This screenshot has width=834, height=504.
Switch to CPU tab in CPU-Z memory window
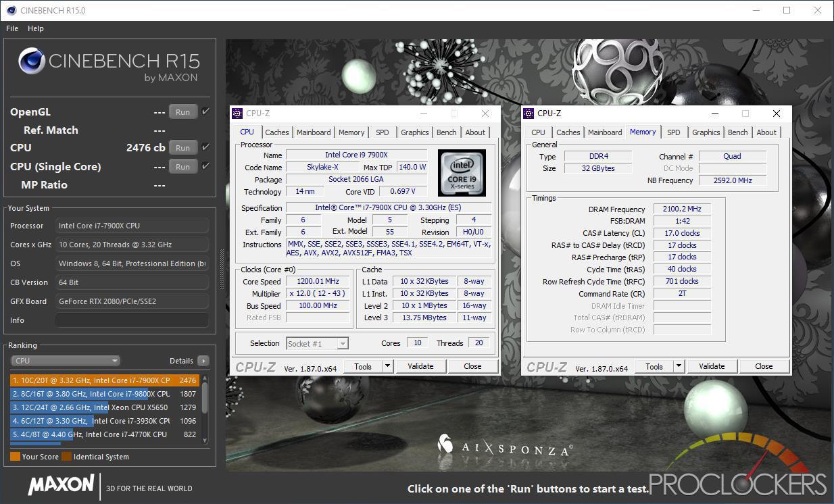539,132
